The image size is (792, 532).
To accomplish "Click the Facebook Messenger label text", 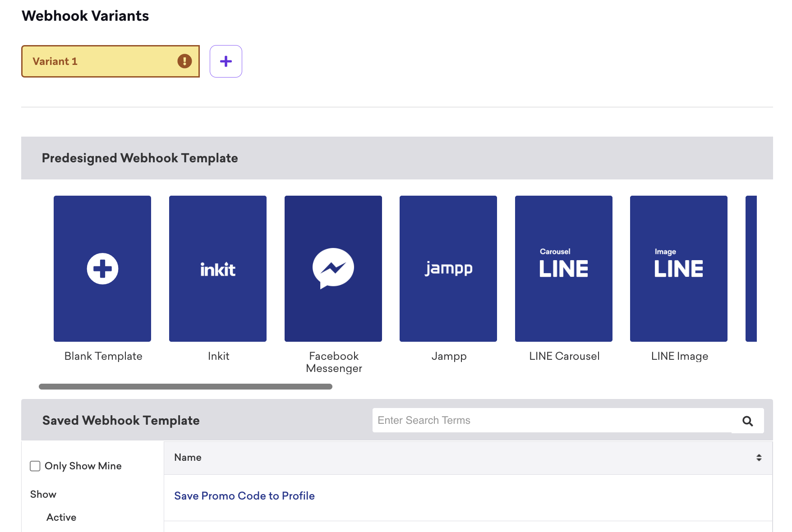I will click(334, 362).
